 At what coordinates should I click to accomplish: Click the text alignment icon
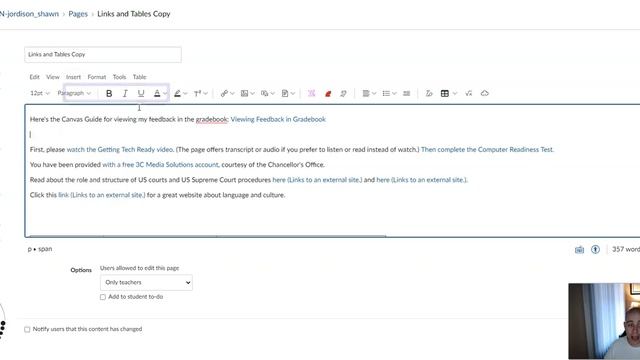pyautogui.click(x=366, y=93)
